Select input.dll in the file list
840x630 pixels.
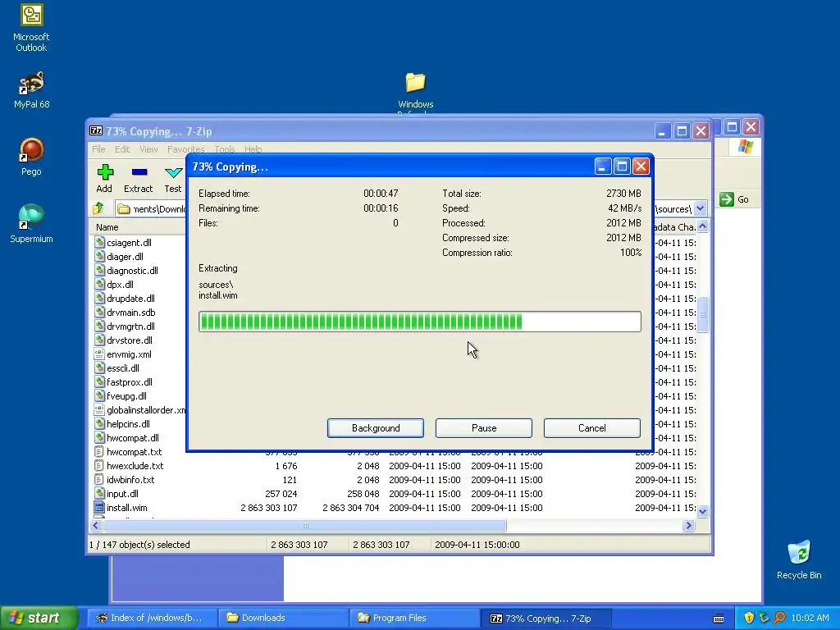[x=123, y=493]
